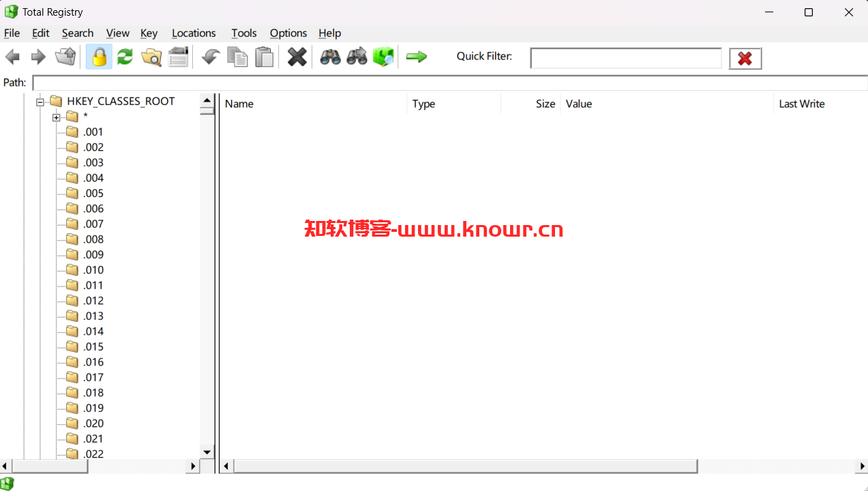Open the Search menu

[78, 33]
